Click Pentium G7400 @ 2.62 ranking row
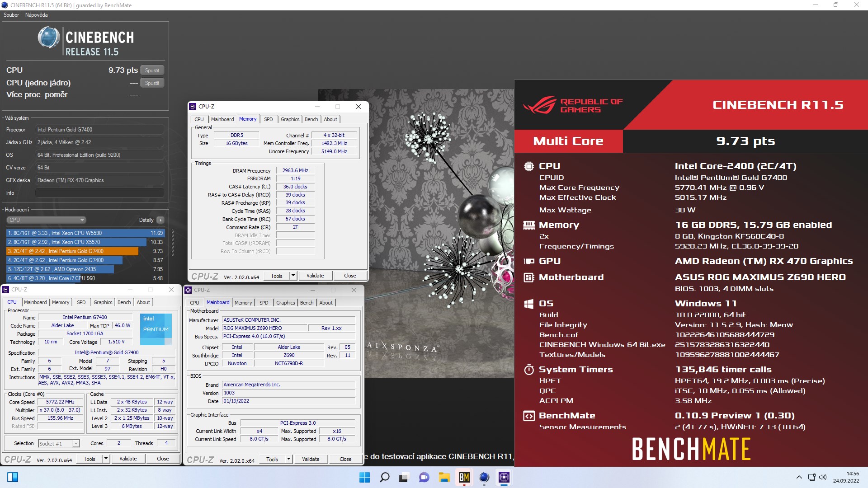The height and width of the screenshot is (488, 868). (x=85, y=260)
